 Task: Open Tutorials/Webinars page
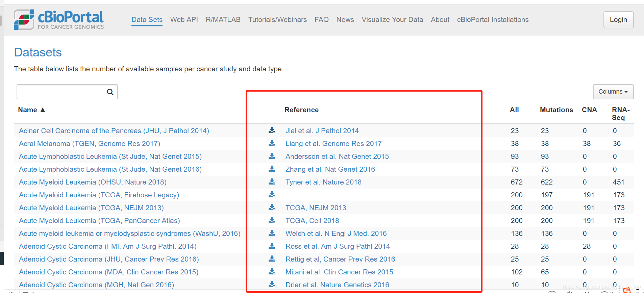tap(277, 20)
